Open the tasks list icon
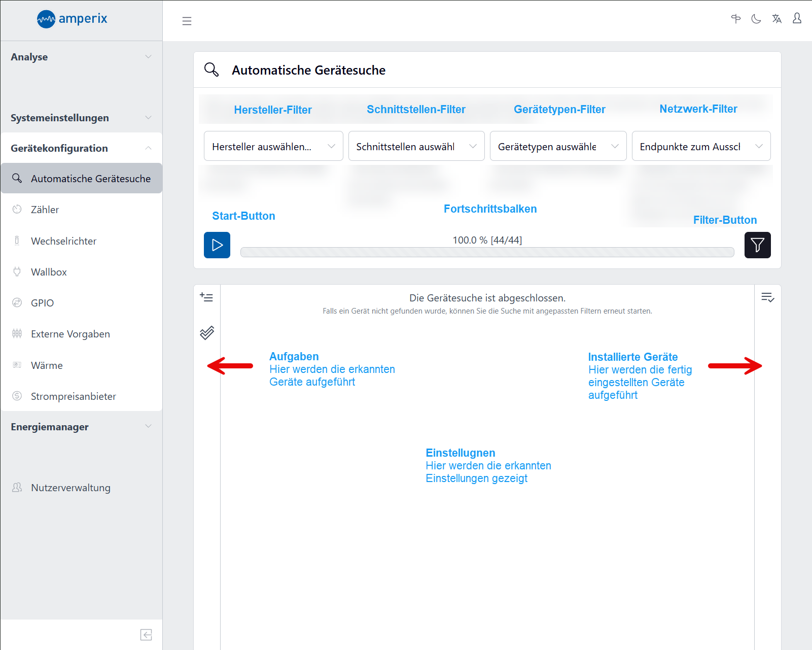812x650 pixels. point(206,297)
